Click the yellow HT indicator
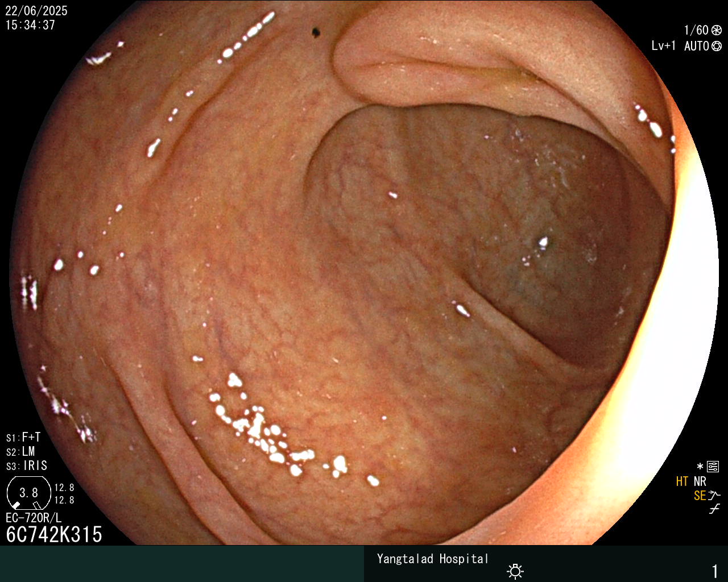The height and width of the screenshot is (582, 728). [682, 481]
